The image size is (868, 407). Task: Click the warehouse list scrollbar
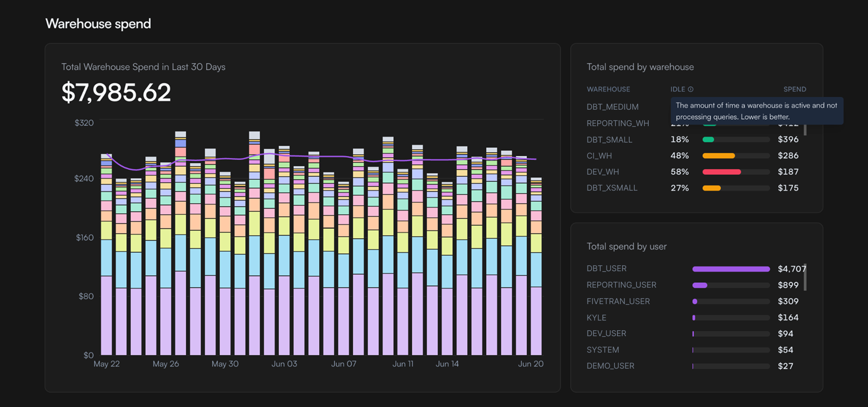pos(805,130)
